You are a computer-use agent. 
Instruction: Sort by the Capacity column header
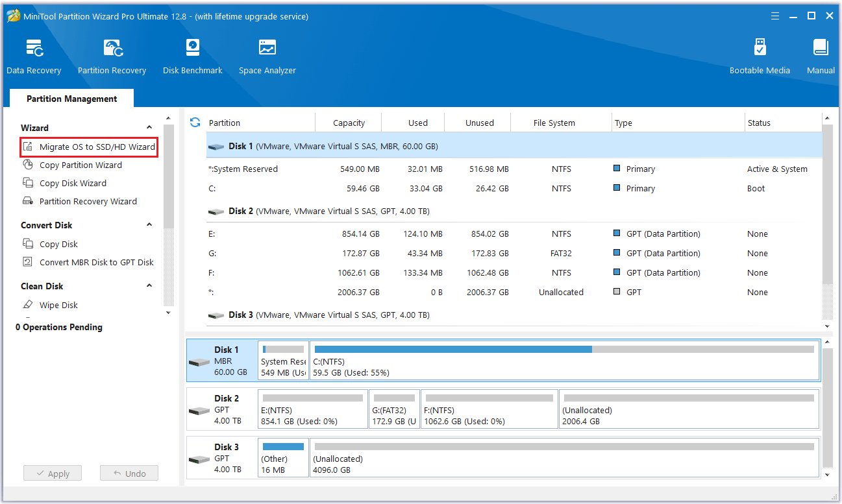click(x=349, y=123)
